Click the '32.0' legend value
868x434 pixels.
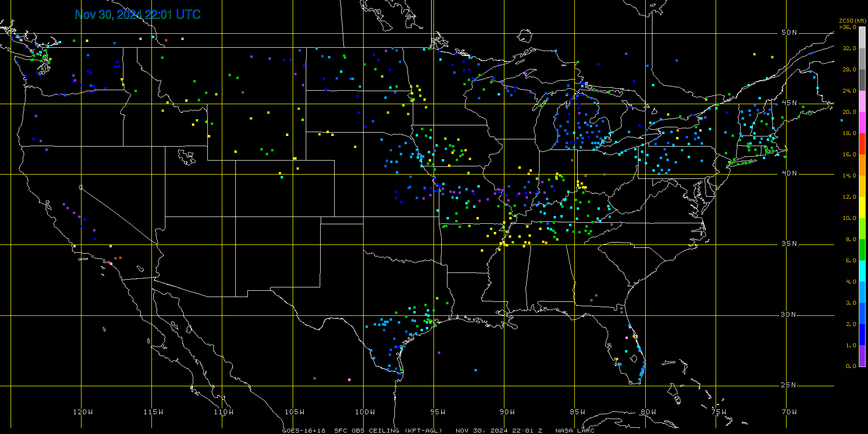(x=849, y=48)
